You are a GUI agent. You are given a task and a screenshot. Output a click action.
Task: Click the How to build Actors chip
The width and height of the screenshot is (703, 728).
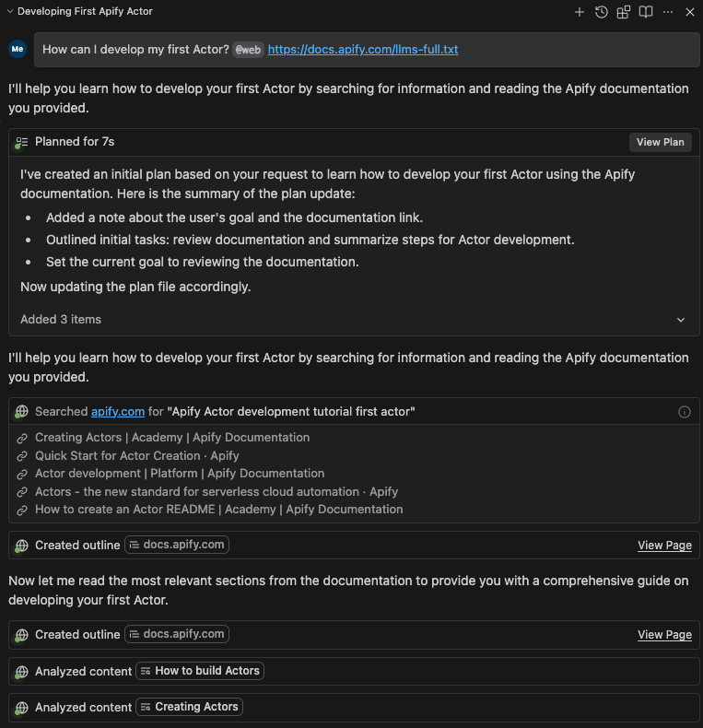click(x=200, y=671)
